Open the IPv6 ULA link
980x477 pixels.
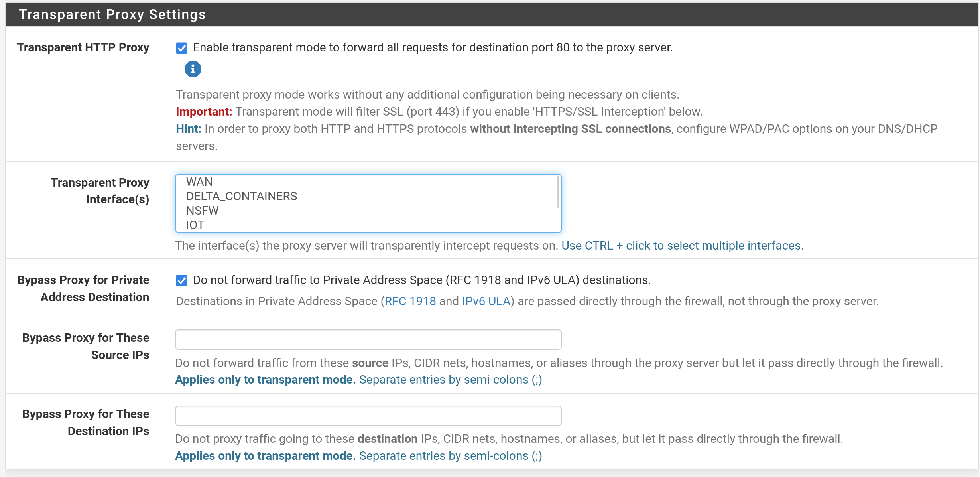486,301
